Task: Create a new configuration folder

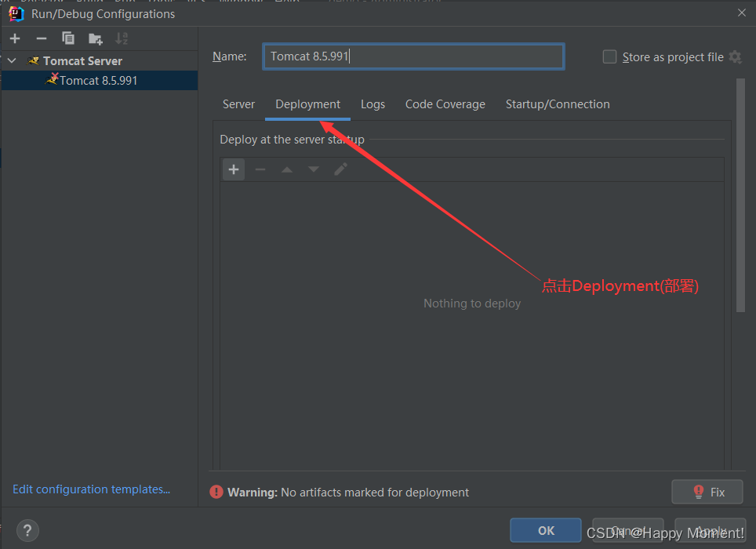Action: coord(96,38)
